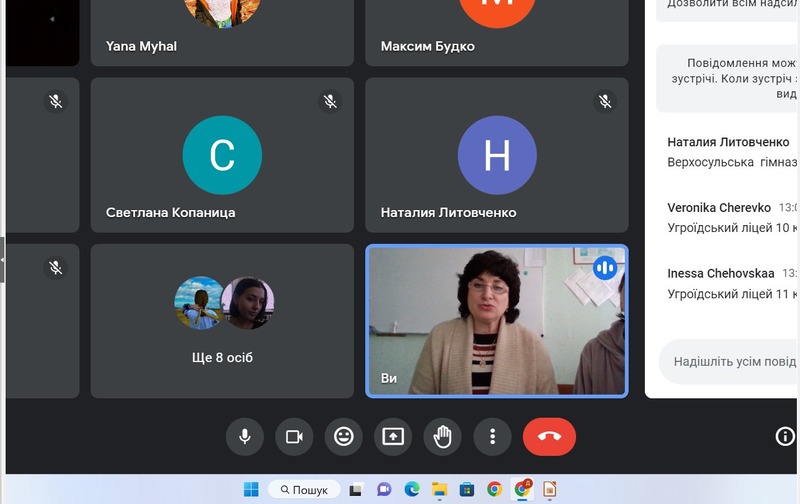The image size is (800, 504).
Task: Click the taskbar 'Пошук' search box
Action: (303, 489)
